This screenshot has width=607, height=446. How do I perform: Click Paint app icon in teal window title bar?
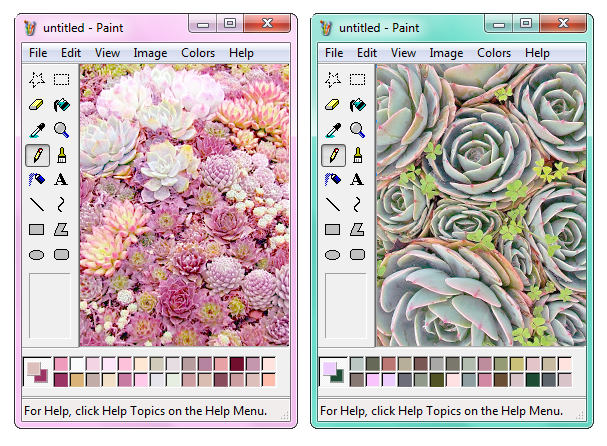tap(326, 28)
